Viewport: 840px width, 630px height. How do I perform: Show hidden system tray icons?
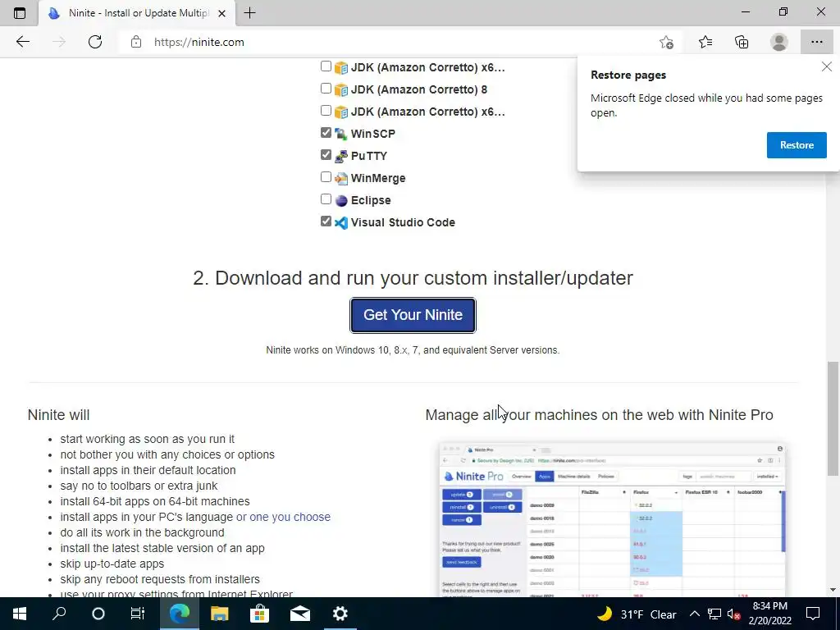[x=694, y=614]
